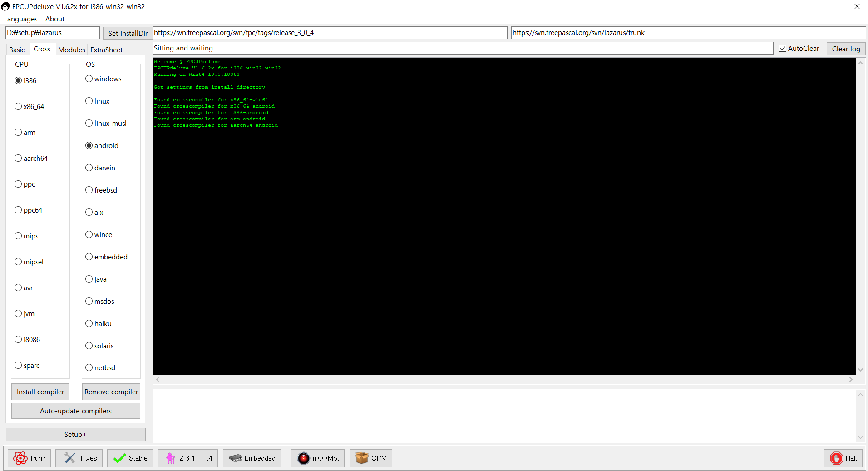Click the Fixes tools icon button

(79, 458)
